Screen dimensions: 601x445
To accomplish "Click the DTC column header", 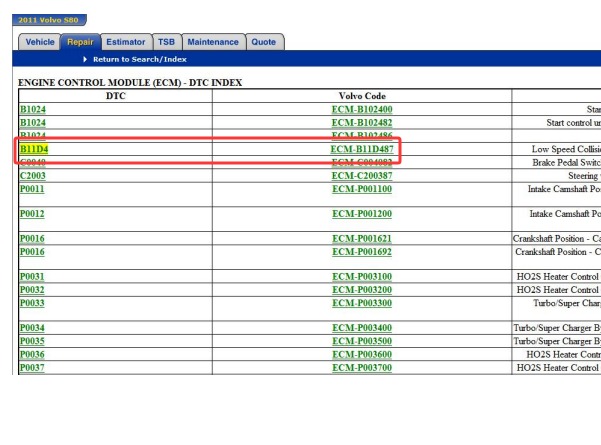I will (x=115, y=96).
